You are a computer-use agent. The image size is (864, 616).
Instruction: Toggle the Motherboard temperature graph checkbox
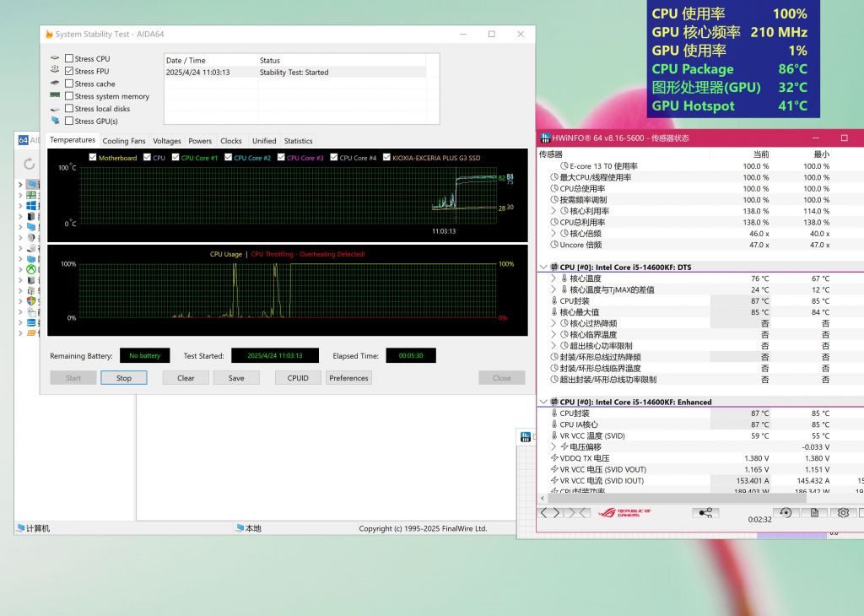click(x=93, y=158)
